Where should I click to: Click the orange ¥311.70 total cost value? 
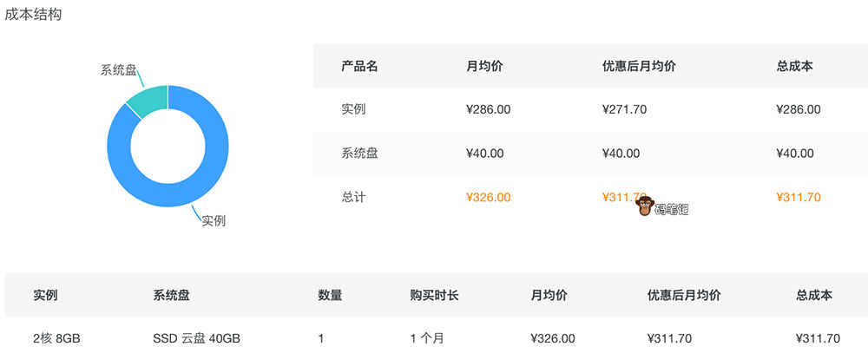click(x=799, y=197)
